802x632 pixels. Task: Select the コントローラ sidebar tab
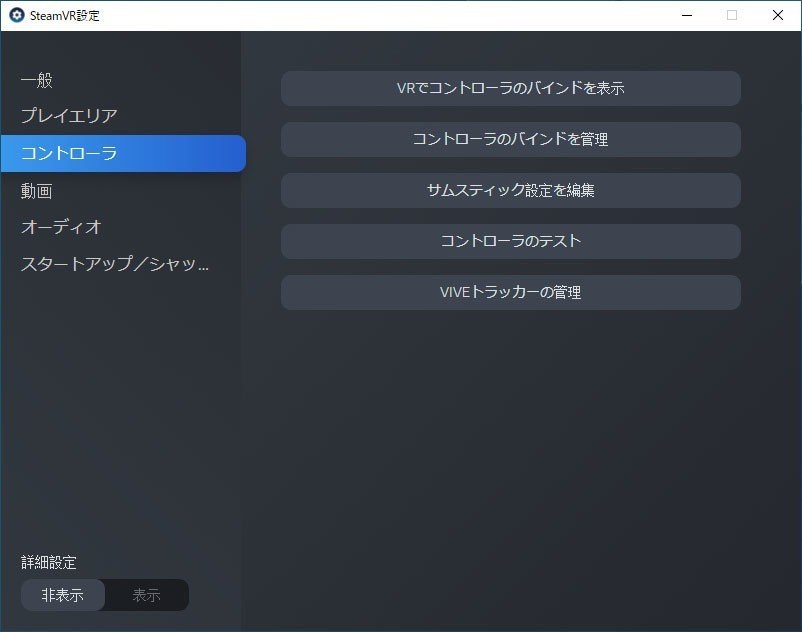click(123, 153)
